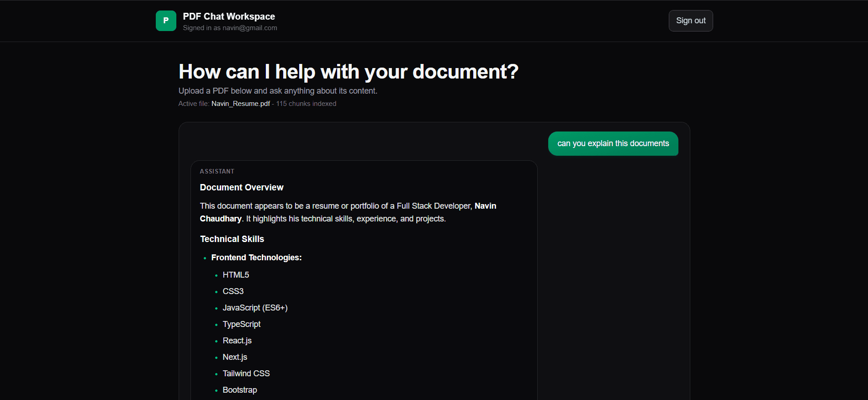Click the Bootstrap list item
Screen dimensions: 868x400
click(x=240, y=390)
